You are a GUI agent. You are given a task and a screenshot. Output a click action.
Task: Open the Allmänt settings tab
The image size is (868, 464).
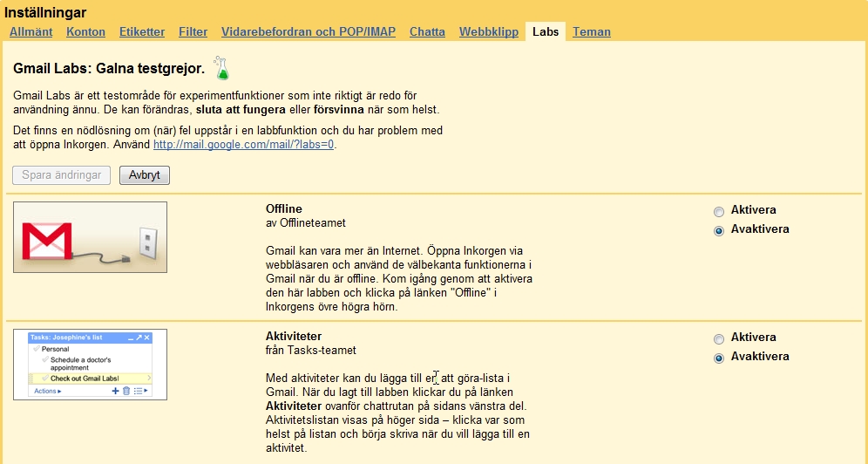(x=31, y=31)
